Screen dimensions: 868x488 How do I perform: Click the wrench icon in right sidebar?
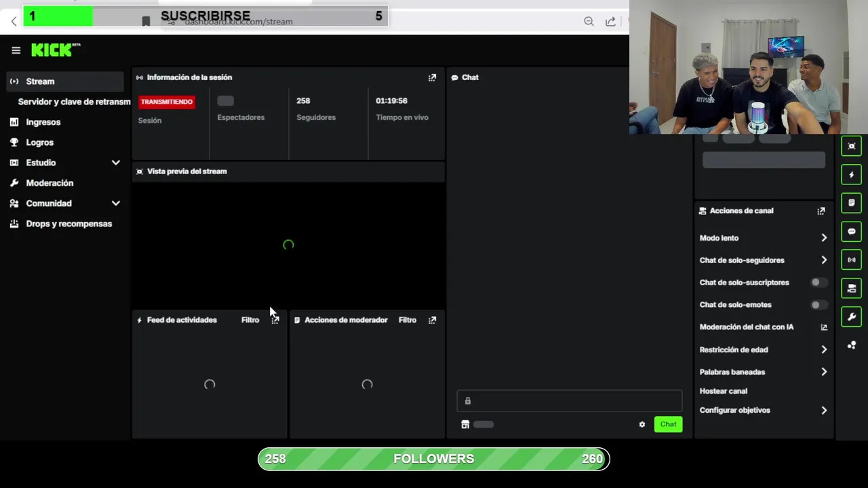coord(852,317)
